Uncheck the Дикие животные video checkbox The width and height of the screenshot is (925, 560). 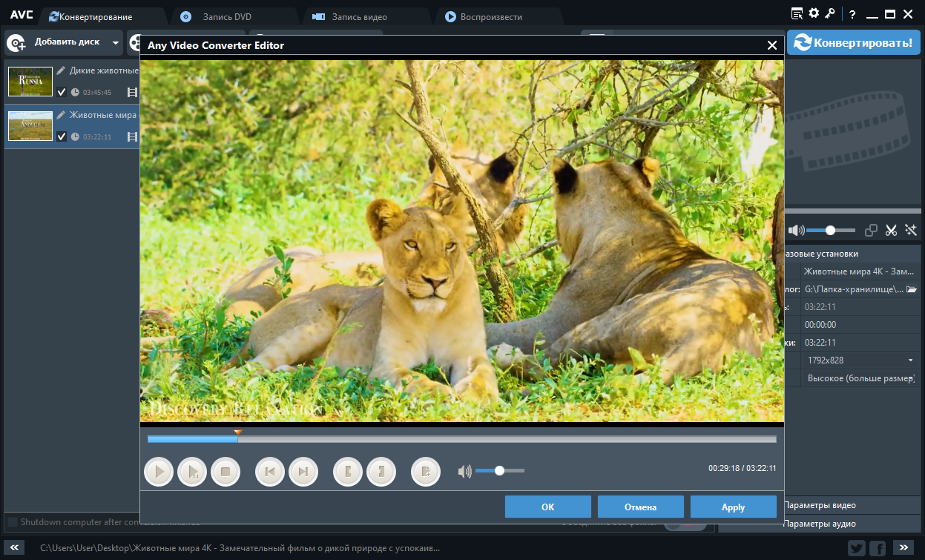pos(62,93)
